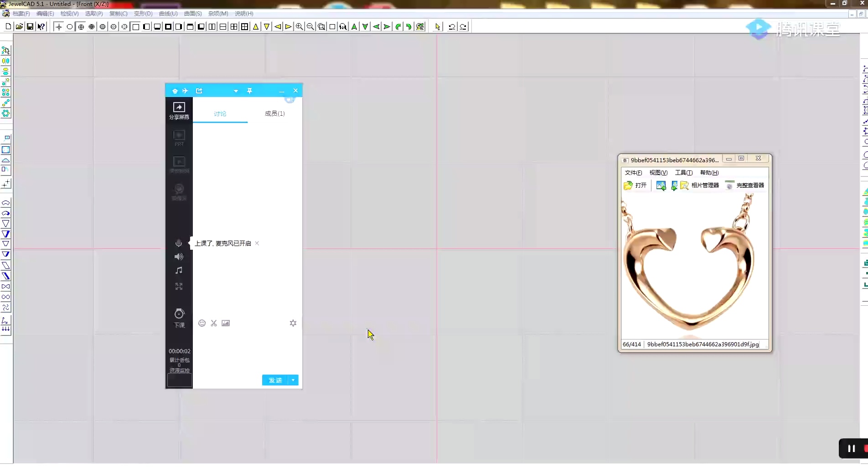
Task: Mute the speaker in the classroom sidebar
Action: coord(178,257)
